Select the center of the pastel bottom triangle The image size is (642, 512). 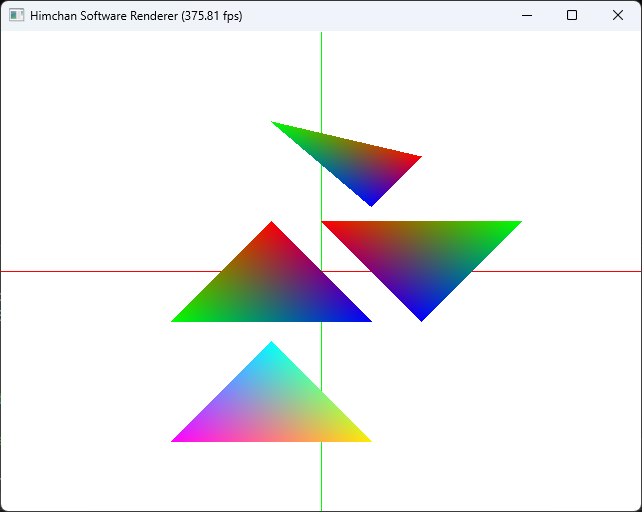(x=271, y=408)
